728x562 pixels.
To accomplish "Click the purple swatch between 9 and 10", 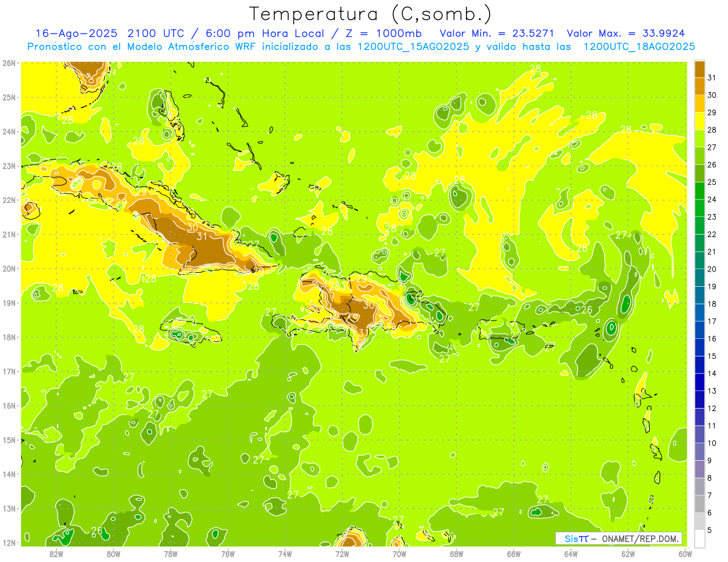I will tap(699, 451).
